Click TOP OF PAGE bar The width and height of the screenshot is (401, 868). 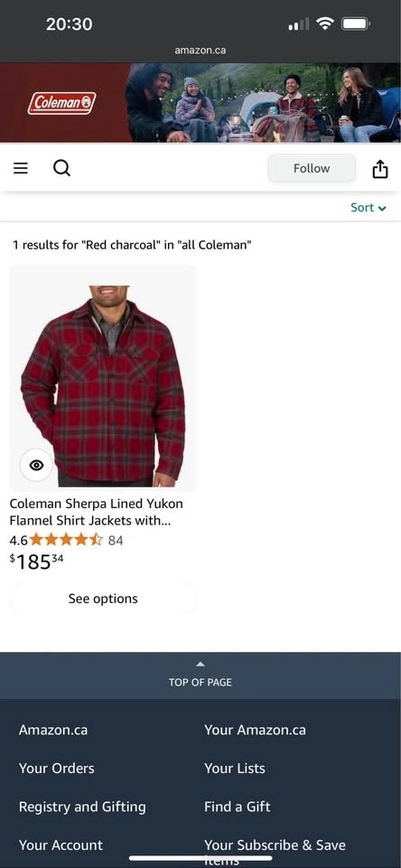tap(200, 675)
